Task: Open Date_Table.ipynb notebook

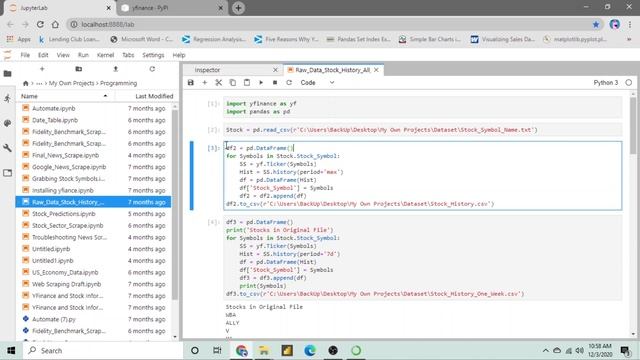Action: point(93,120)
